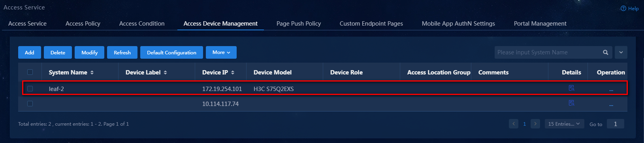Viewport: 644px width, 143px height.
Task: Check the 10.114.117.74 row checkbox
Action: 30,104
